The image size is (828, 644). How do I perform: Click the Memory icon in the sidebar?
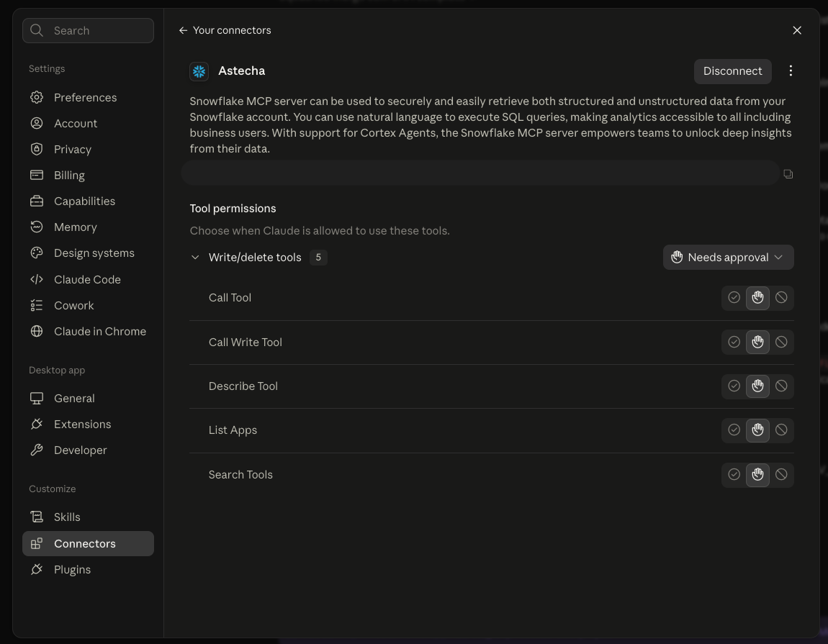37,227
